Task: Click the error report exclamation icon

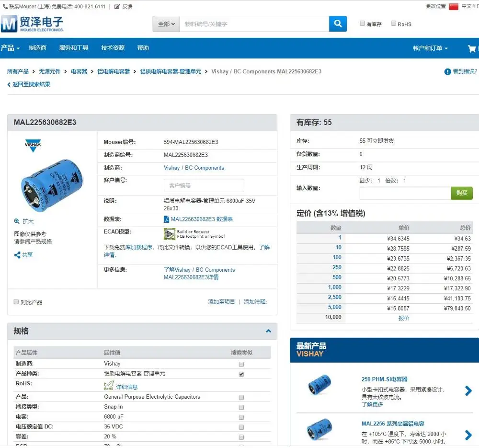Action: (x=447, y=71)
